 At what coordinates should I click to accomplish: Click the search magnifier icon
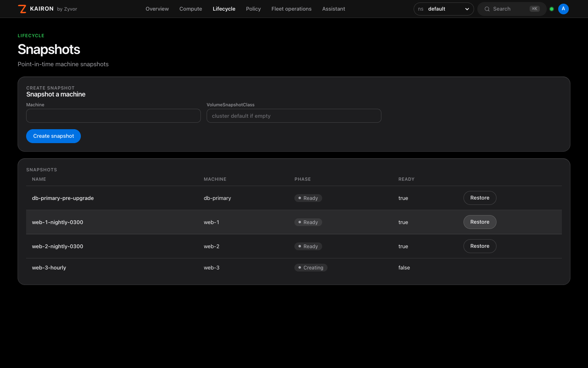[x=487, y=9]
